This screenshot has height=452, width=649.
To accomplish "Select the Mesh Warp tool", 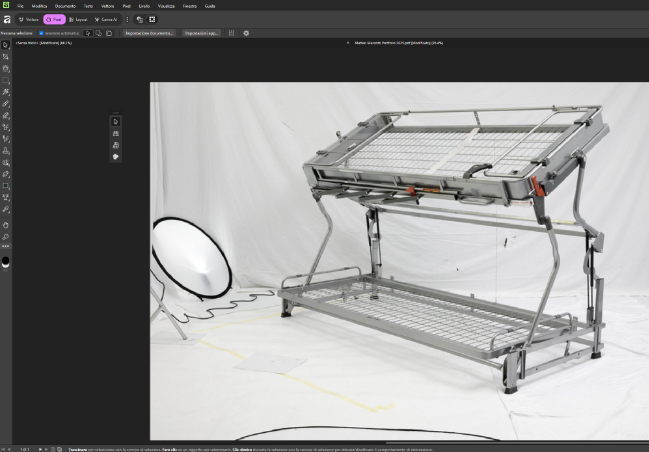I will [x=5, y=197].
